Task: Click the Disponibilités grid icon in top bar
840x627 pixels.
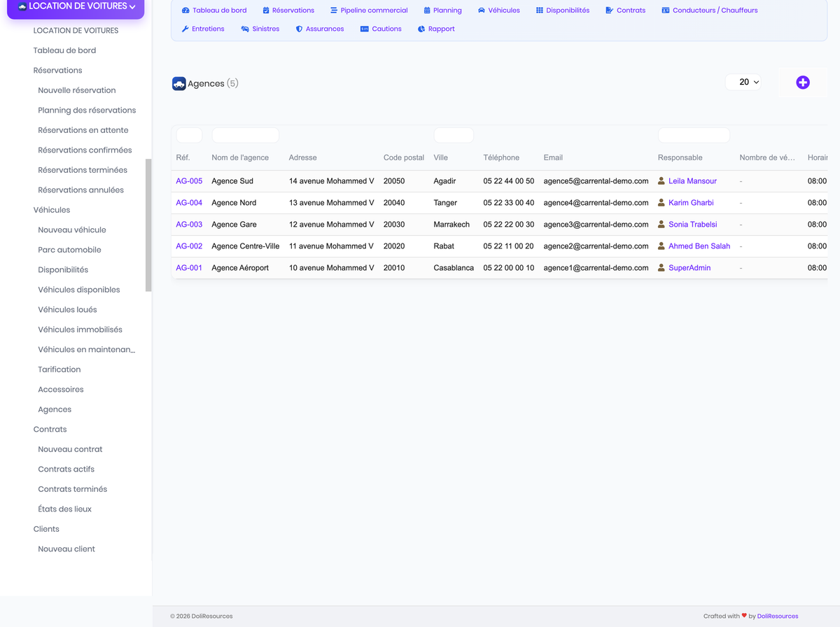Action: 540,10
